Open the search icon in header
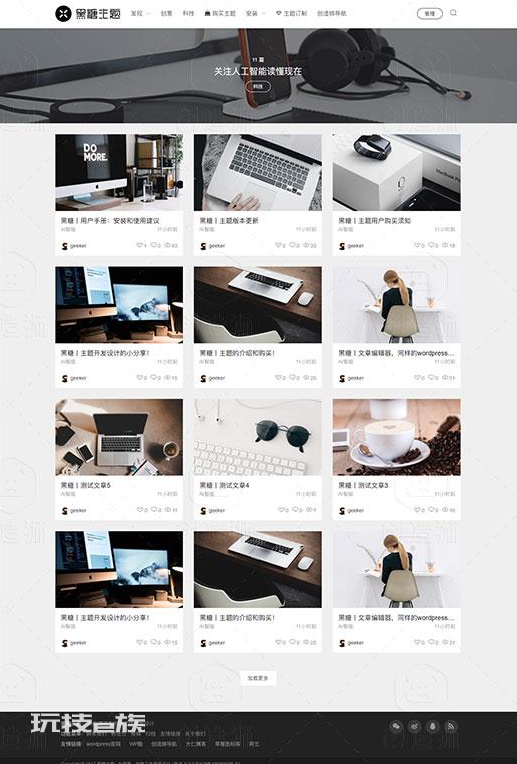Image resolution: width=517 pixels, height=764 pixels. click(453, 13)
